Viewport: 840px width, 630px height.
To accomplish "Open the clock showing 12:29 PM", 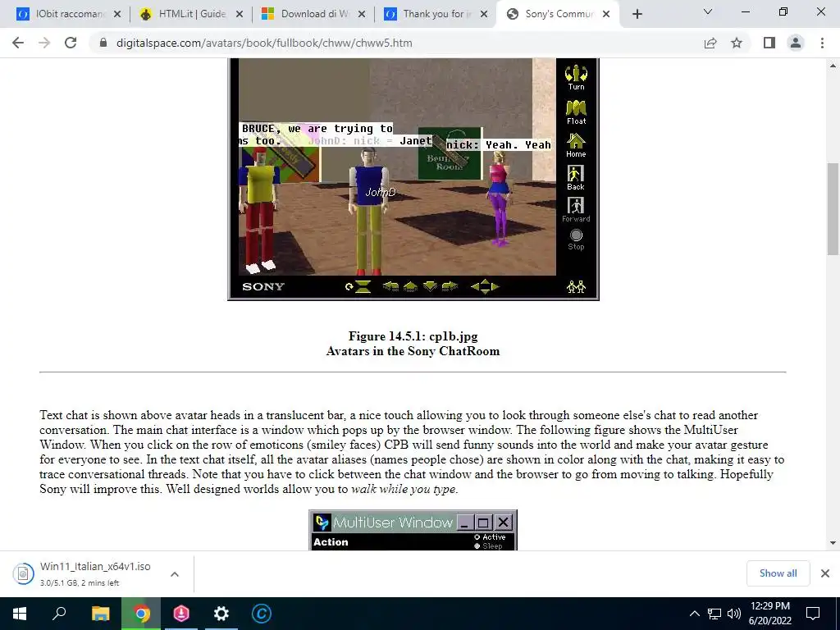I will [769, 614].
